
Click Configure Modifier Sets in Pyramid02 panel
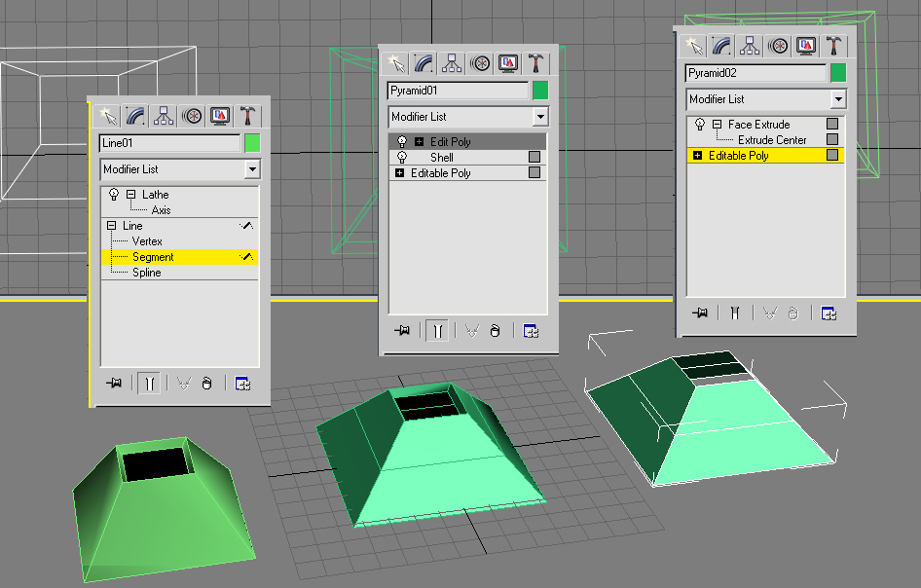tap(829, 313)
